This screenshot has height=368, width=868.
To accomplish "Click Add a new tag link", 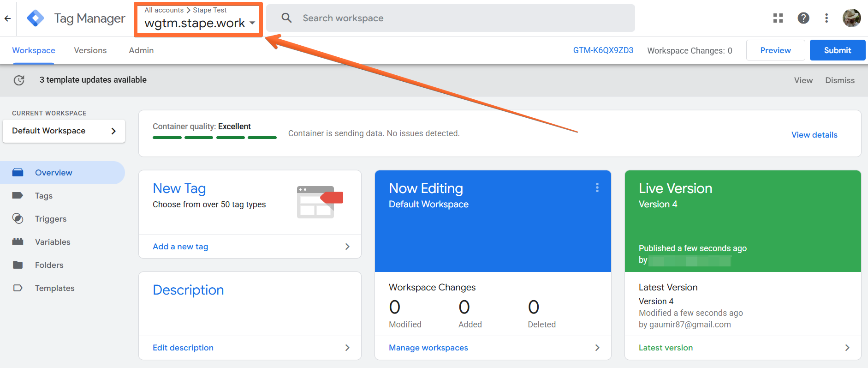I will (180, 247).
